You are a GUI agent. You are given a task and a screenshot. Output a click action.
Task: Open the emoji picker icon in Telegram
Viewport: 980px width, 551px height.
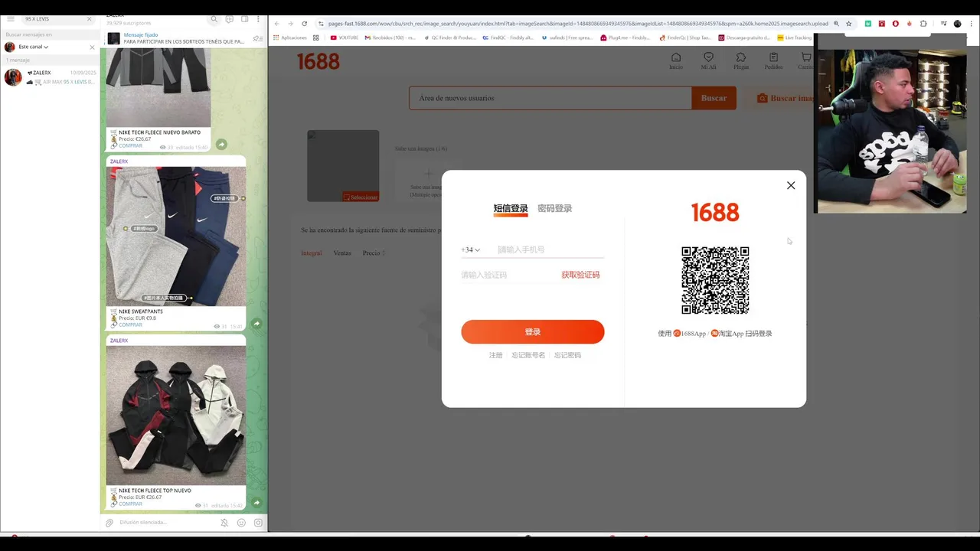point(241,523)
